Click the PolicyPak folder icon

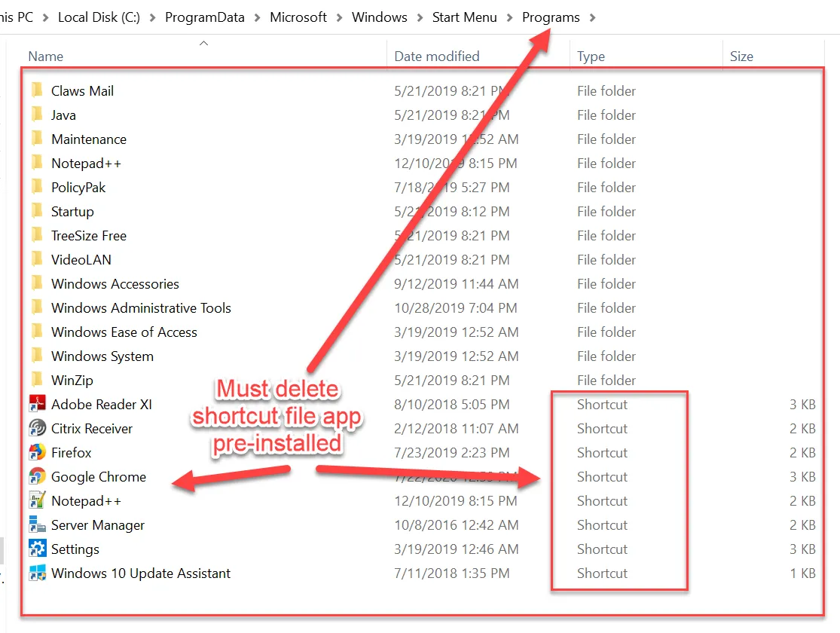[x=37, y=188]
